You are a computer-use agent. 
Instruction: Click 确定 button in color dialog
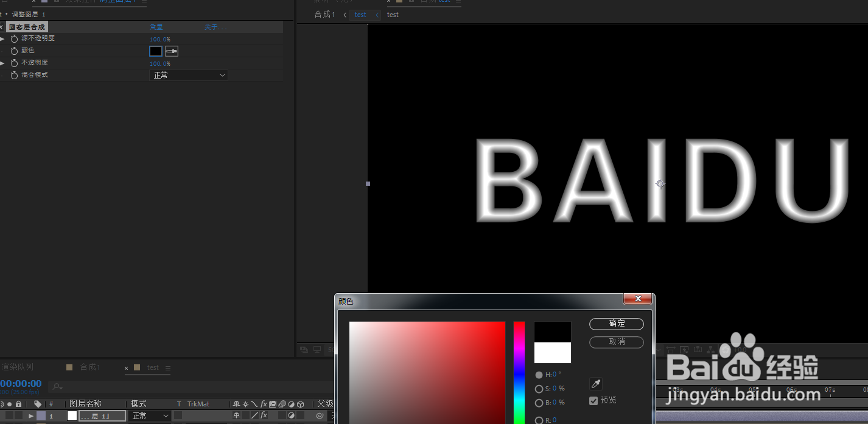[617, 323]
